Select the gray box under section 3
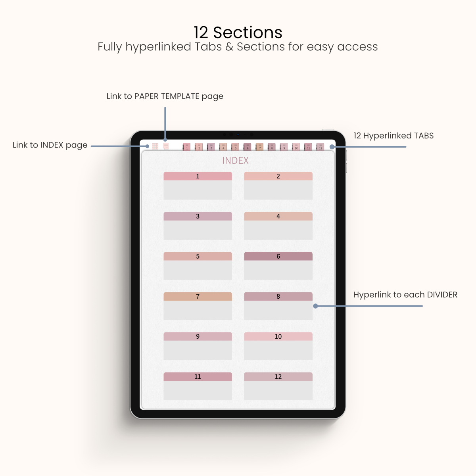Viewport: 476px width, 476px height. [198, 230]
